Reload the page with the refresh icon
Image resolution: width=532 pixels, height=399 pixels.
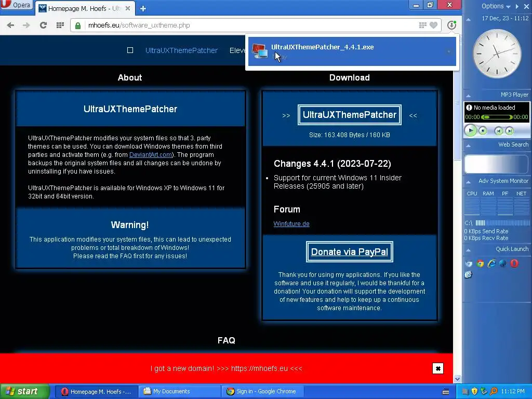(x=43, y=25)
